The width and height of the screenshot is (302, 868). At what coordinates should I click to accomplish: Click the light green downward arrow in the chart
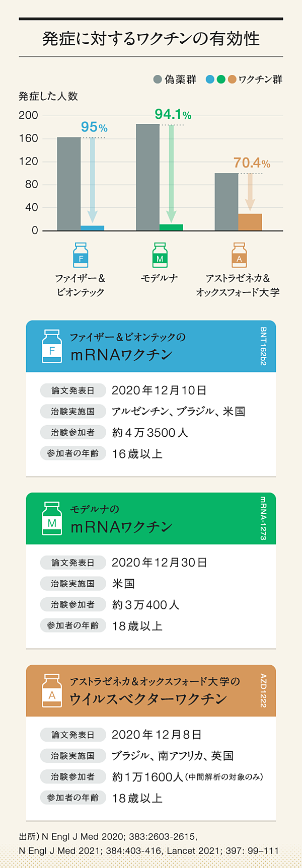click(x=171, y=173)
